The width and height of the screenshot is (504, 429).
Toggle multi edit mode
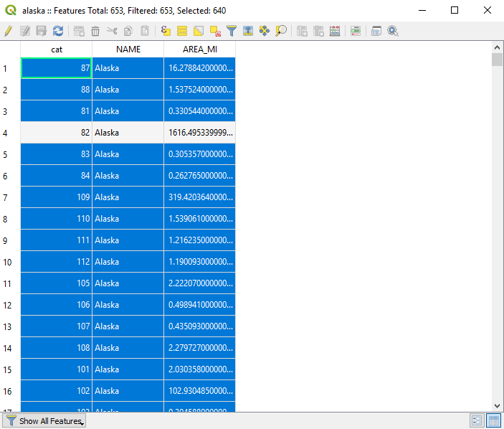click(25, 31)
